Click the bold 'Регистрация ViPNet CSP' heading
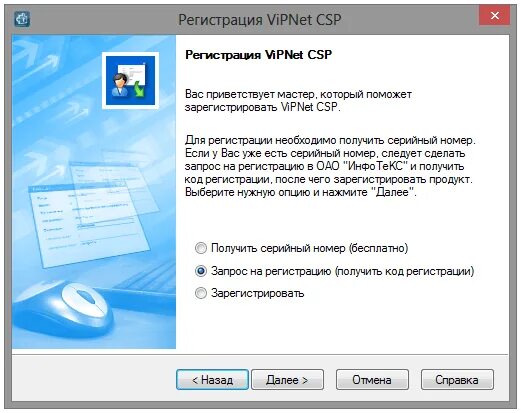 coord(258,55)
